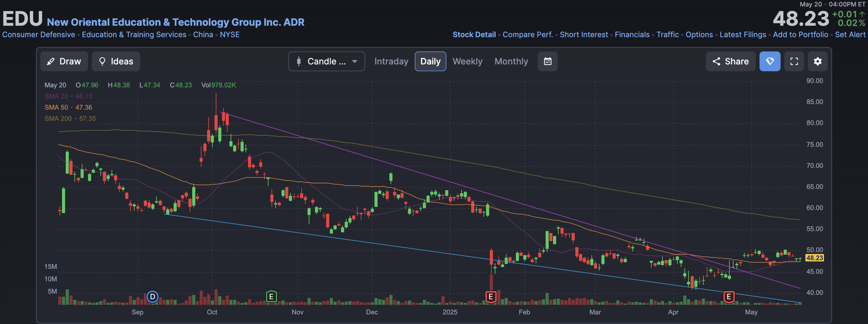Image resolution: width=868 pixels, height=324 pixels.
Task: Click the red earnings E marker in January
Action: pyautogui.click(x=491, y=297)
